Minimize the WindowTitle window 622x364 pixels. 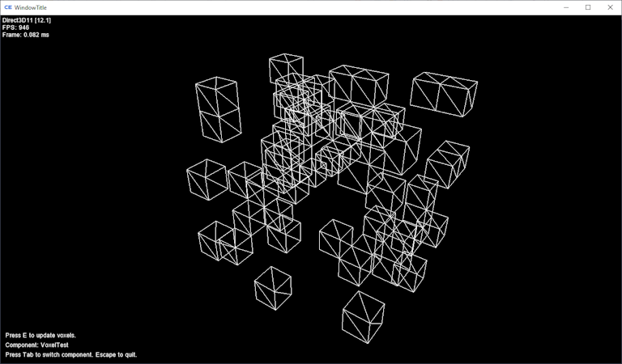[565, 7]
